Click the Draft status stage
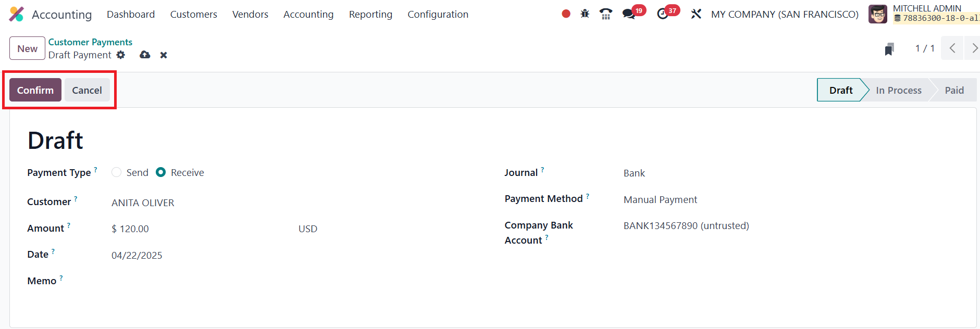 click(x=841, y=90)
